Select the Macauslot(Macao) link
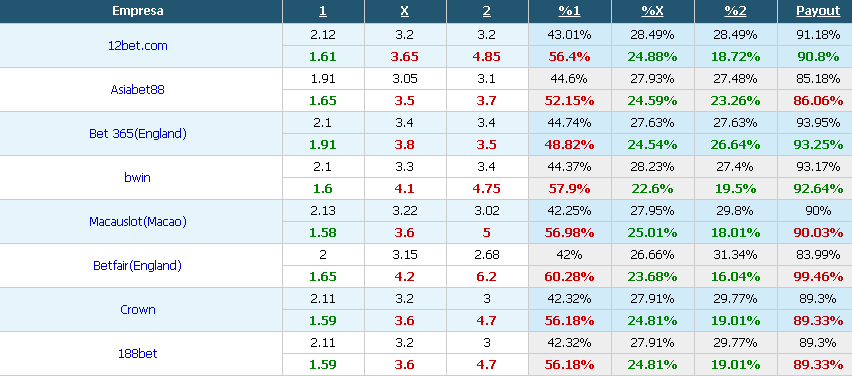 coord(137,222)
